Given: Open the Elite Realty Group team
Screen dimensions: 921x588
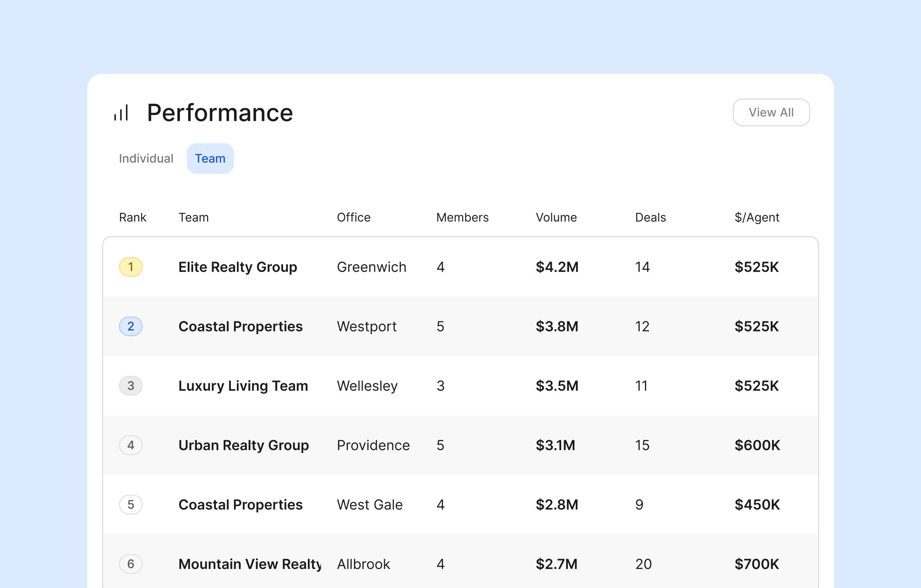Looking at the screenshot, I should (x=238, y=267).
